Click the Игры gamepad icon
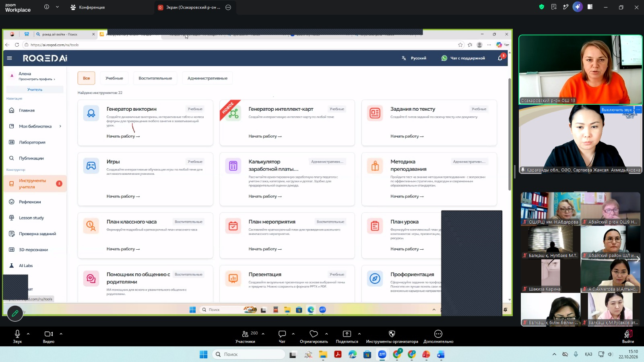This screenshot has height=362, width=644. (x=91, y=165)
